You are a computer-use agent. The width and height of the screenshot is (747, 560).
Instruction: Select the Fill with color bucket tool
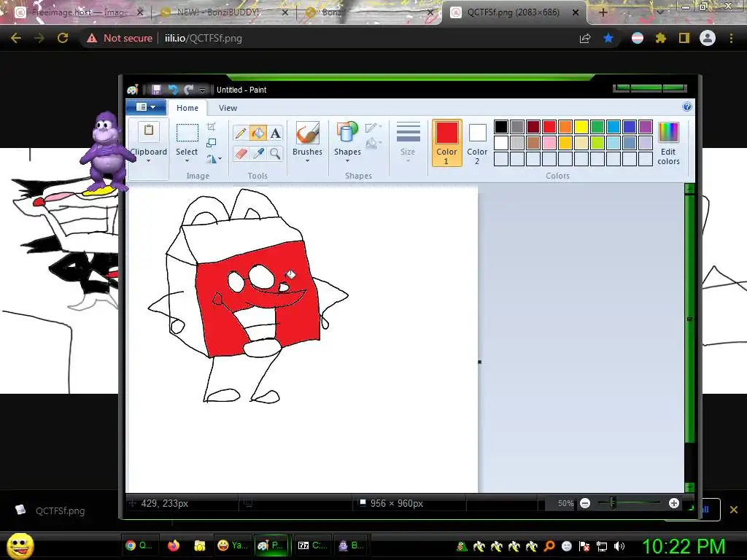click(x=258, y=133)
